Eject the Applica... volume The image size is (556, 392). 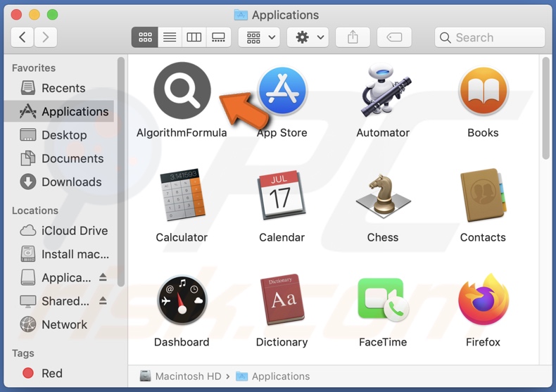coord(103,277)
